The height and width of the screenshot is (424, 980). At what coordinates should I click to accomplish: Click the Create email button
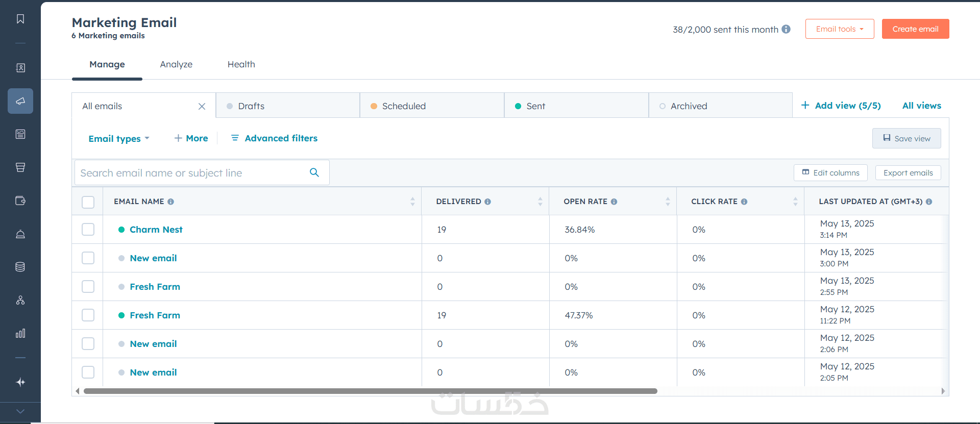tap(916, 29)
